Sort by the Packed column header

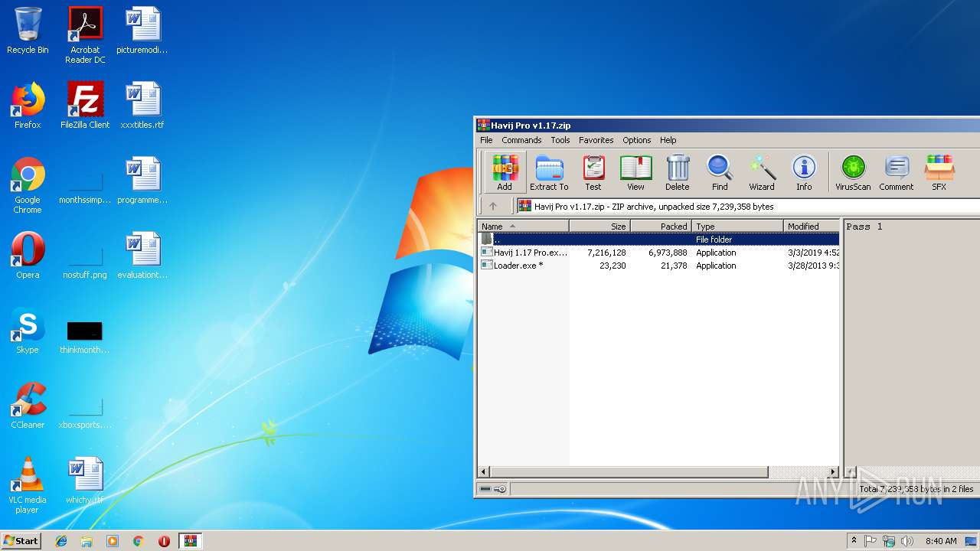click(661, 227)
